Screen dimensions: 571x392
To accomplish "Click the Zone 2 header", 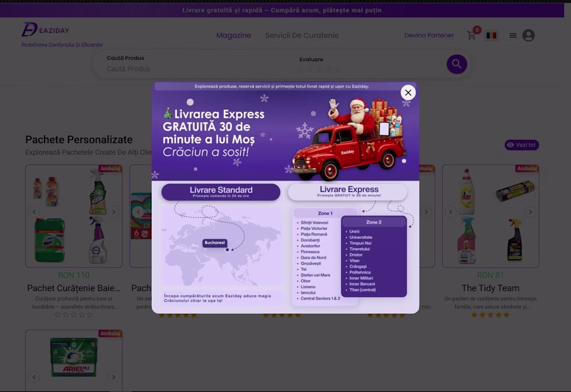I will (x=374, y=222).
